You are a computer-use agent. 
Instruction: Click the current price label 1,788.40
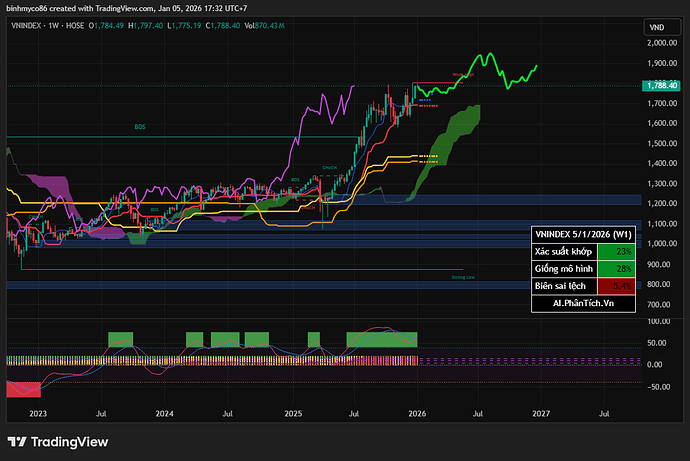click(x=663, y=86)
